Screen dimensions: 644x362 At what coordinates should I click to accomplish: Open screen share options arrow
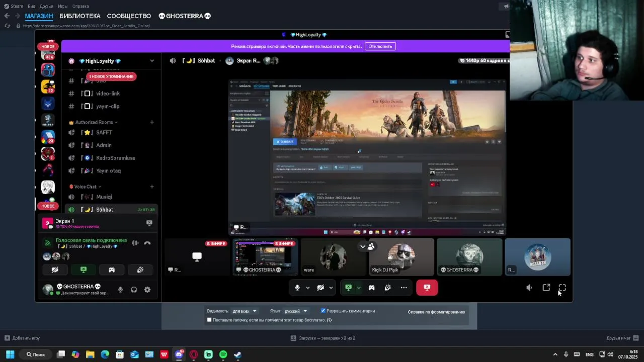tap(359, 288)
